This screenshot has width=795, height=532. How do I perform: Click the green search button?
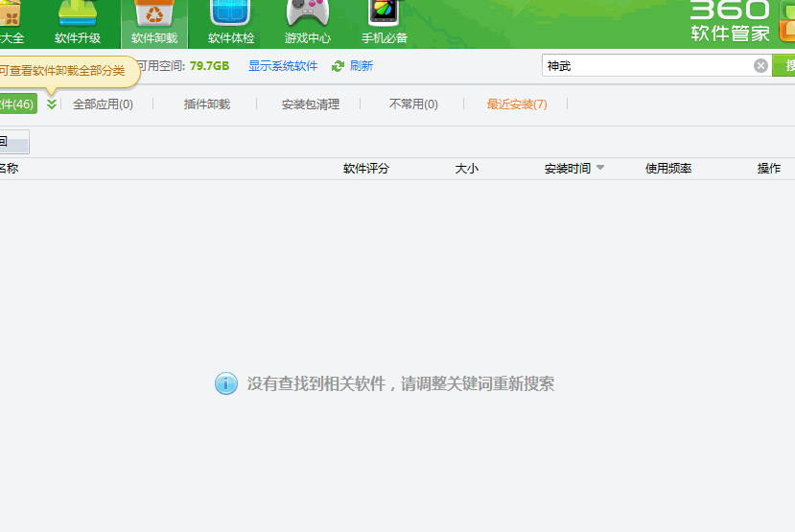click(x=783, y=65)
